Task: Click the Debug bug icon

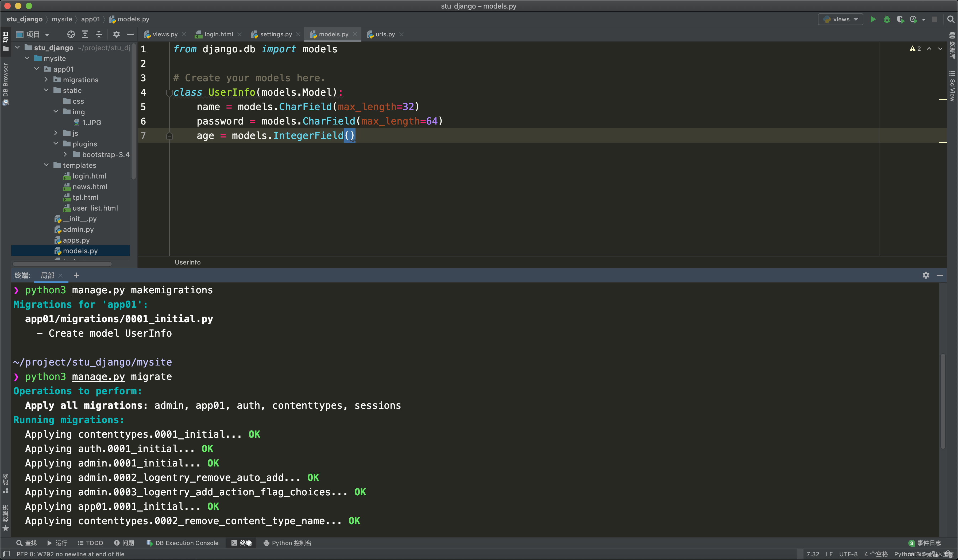Action: click(887, 20)
